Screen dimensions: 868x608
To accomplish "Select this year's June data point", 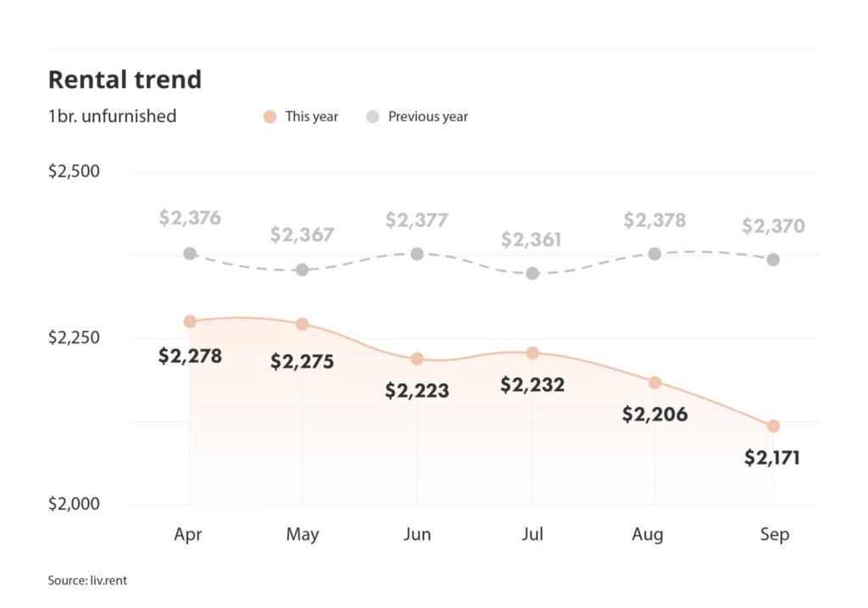I will (417, 359).
